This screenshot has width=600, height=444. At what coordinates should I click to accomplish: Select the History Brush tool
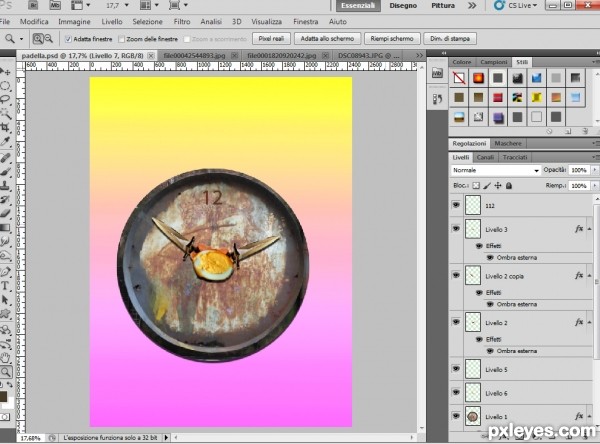(x=5, y=200)
